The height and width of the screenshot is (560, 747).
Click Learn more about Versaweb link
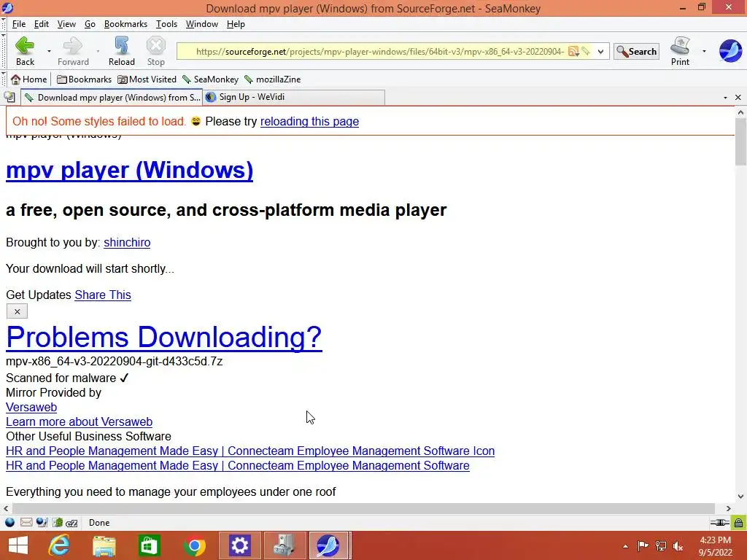79,422
